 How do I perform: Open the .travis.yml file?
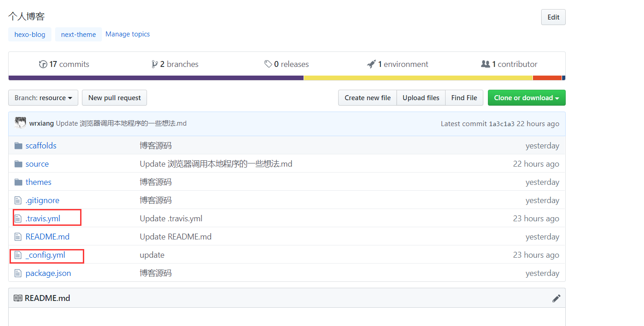pyautogui.click(x=43, y=219)
